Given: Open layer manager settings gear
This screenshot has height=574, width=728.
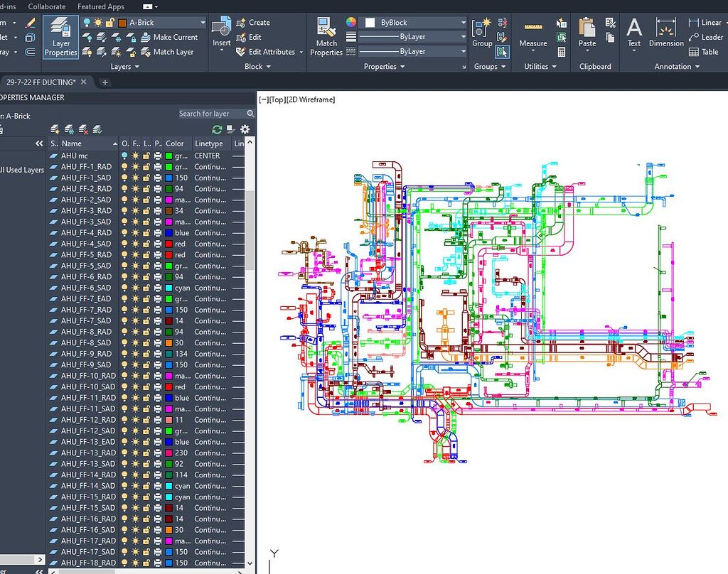Looking at the screenshot, I should click(244, 129).
